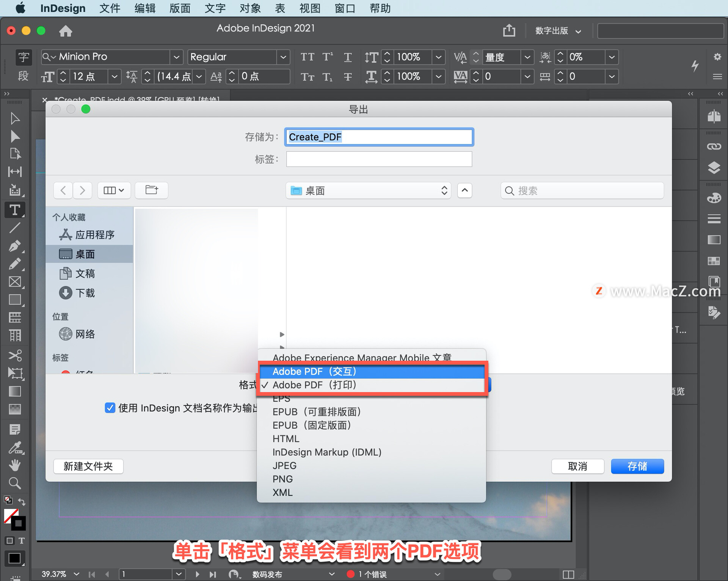Image resolution: width=728 pixels, height=581 pixels.
Task: Select the Type tool
Action: [x=15, y=210]
